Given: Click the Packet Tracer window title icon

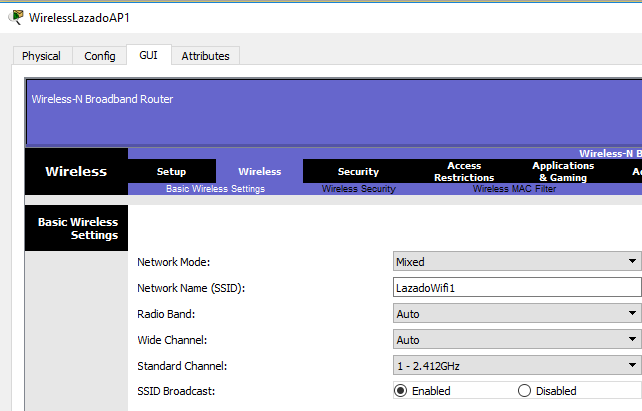Looking at the screenshot, I should (16, 17).
